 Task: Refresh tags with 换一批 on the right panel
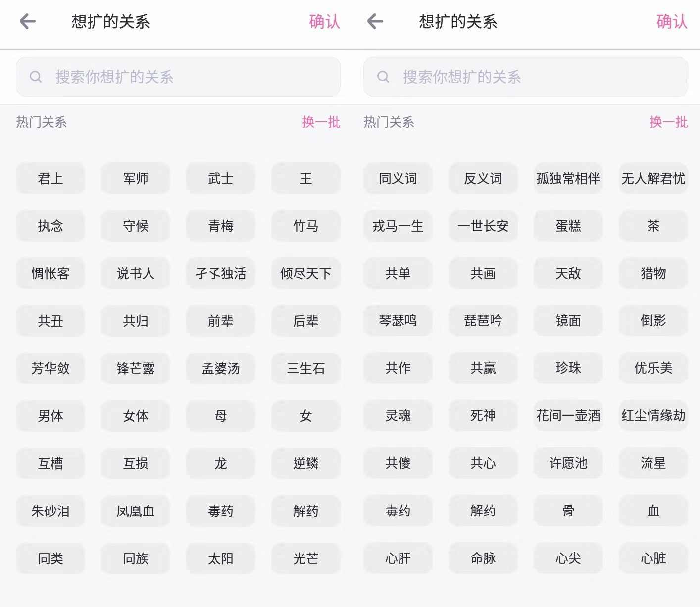pos(669,122)
